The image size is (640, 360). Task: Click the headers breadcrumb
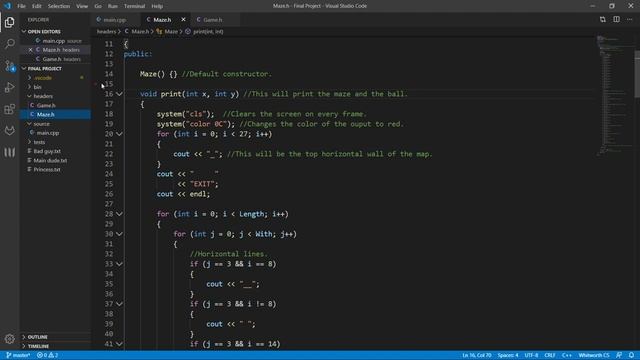click(106, 31)
